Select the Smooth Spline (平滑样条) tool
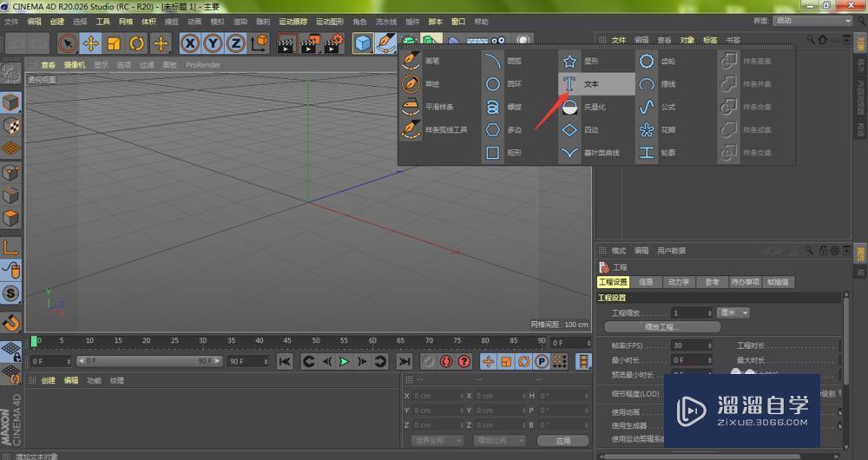The height and width of the screenshot is (460, 868). pyautogui.click(x=440, y=107)
